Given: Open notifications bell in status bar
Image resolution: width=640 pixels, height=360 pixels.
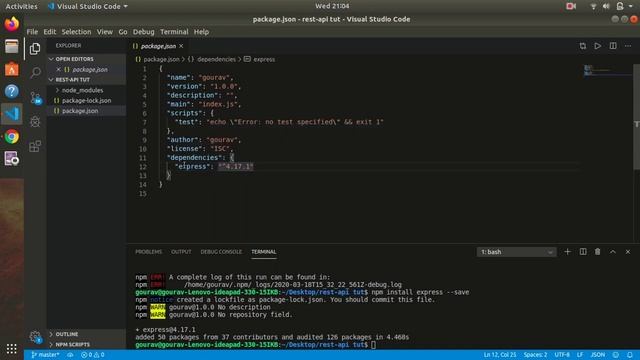Looking at the screenshot, I should [630, 355].
